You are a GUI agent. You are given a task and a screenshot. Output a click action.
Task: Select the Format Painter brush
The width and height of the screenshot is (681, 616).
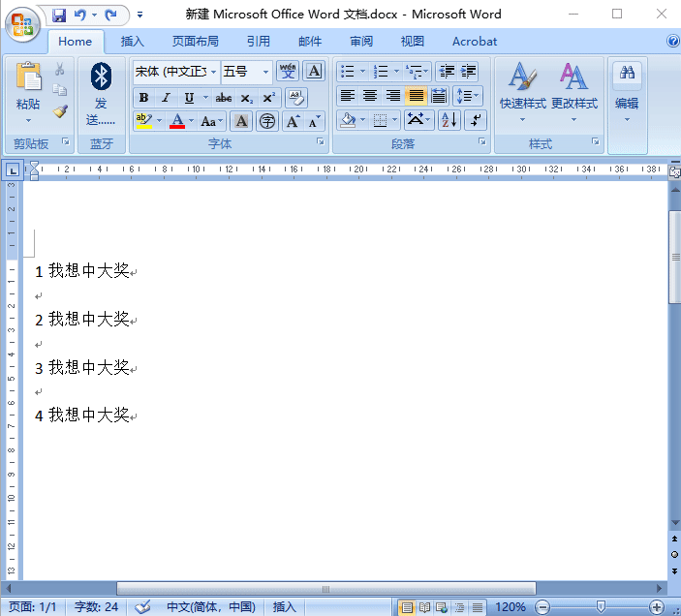60,111
